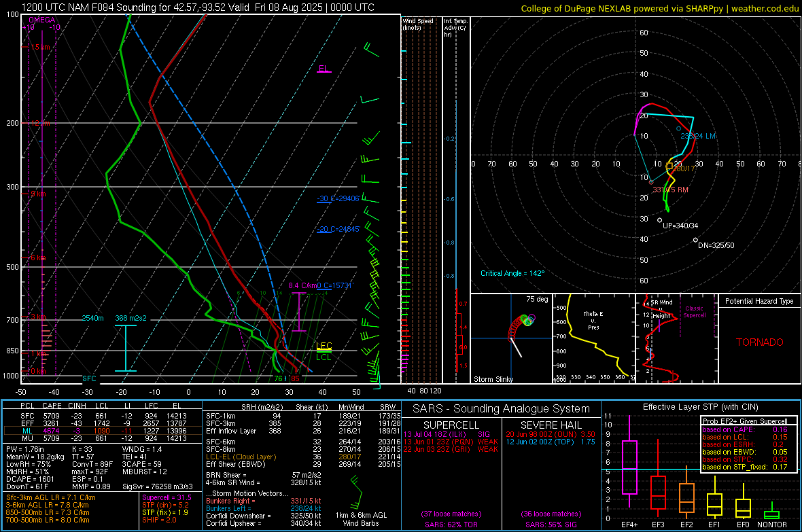Select the MU parcel row
This screenshot has height=532, width=802.
103,438
